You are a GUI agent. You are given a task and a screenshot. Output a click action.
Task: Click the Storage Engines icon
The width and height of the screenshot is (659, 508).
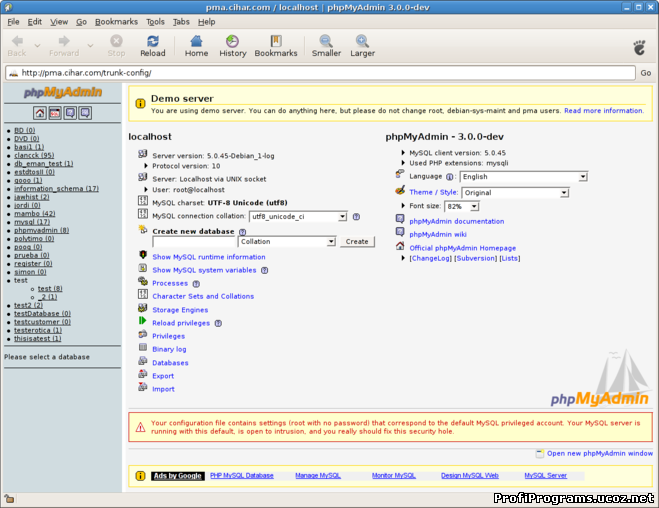coord(143,308)
